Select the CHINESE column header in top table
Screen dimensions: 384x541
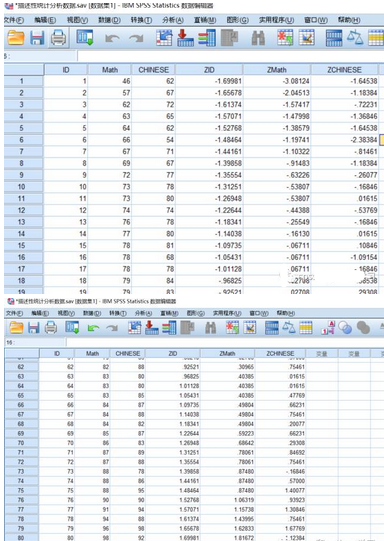(154, 70)
